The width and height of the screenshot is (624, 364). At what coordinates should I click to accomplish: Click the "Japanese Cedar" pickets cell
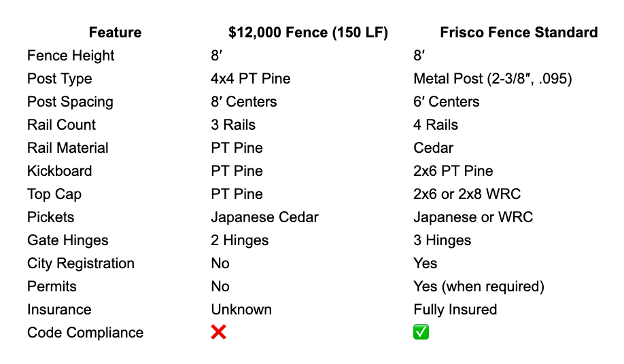(264, 217)
